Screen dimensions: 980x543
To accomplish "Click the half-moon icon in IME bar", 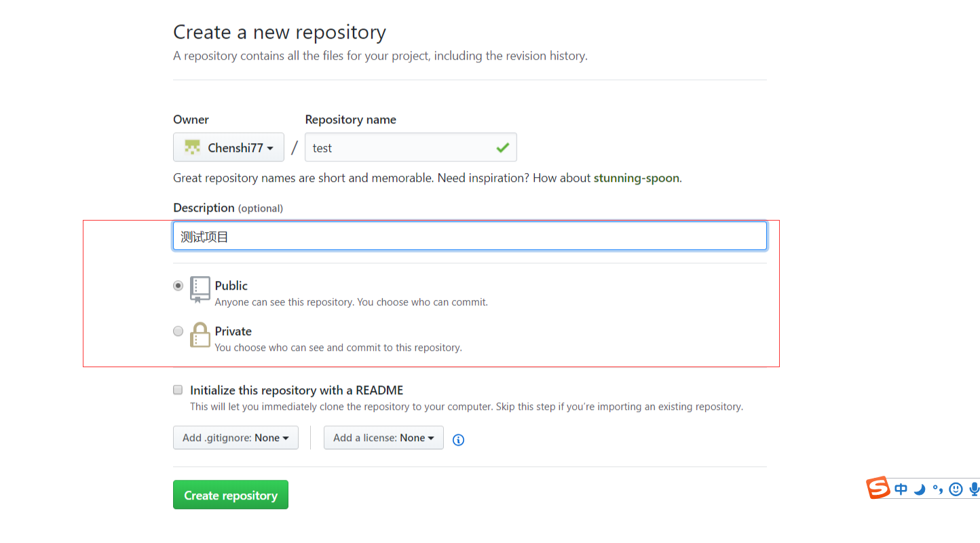I will [920, 489].
